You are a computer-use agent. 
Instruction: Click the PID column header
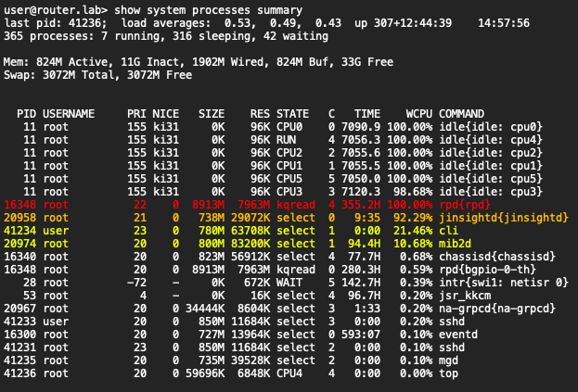[26, 114]
